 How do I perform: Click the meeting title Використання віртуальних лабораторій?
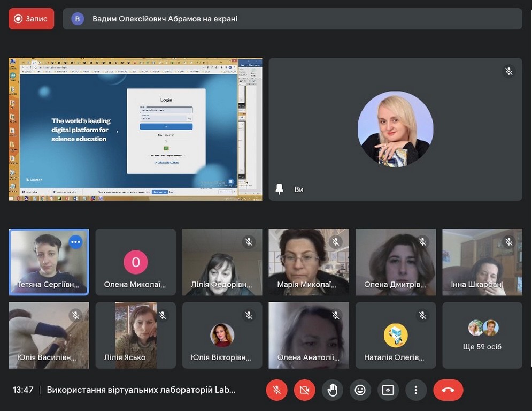[141, 390]
